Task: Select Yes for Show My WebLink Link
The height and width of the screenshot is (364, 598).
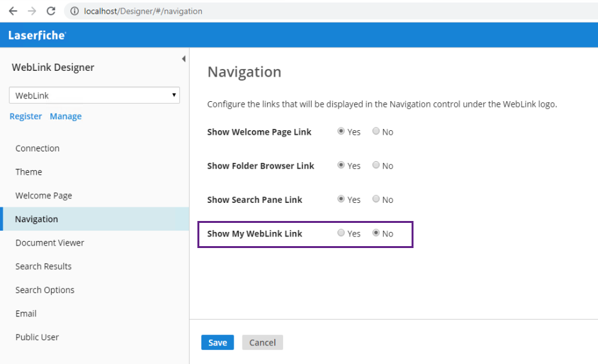Action: point(341,233)
